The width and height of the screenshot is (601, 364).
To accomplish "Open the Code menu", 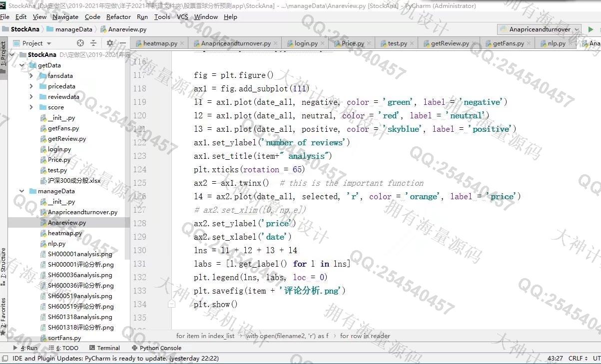I will (92, 16).
